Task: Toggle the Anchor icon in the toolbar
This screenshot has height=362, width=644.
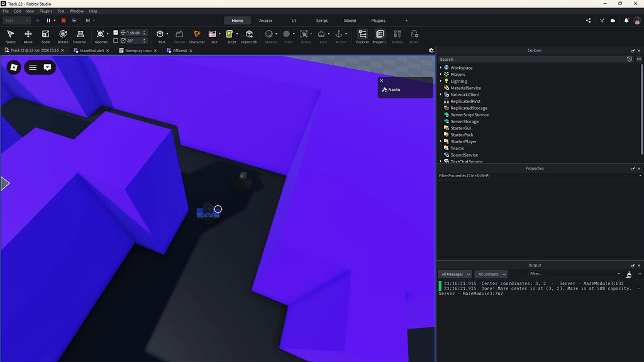Action: [x=340, y=34]
